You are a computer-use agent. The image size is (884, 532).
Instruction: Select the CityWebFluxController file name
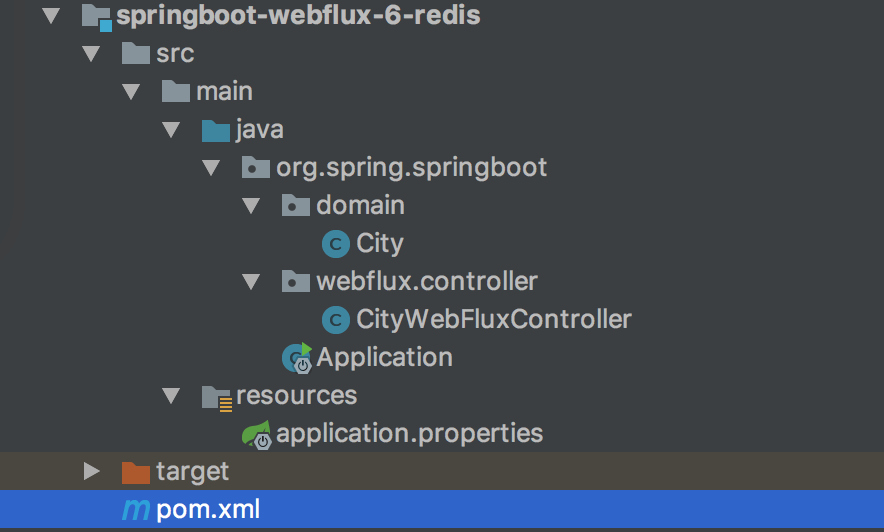click(x=494, y=319)
